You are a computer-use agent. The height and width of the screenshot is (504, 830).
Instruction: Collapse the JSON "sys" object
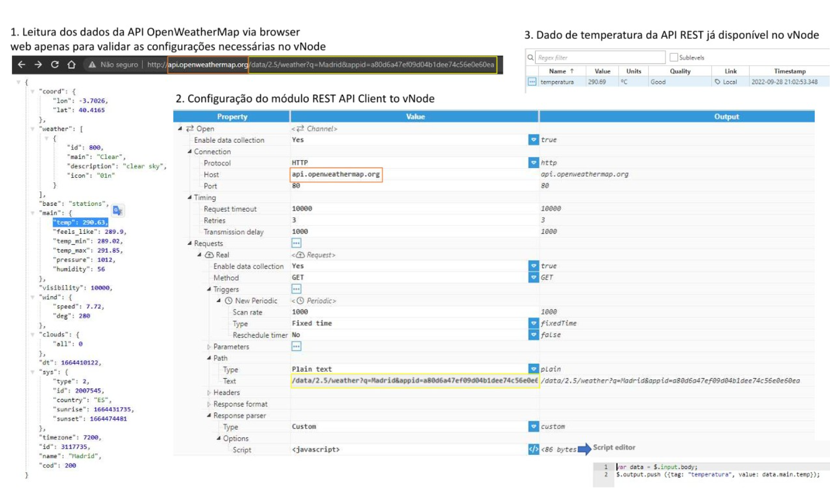coord(33,372)
